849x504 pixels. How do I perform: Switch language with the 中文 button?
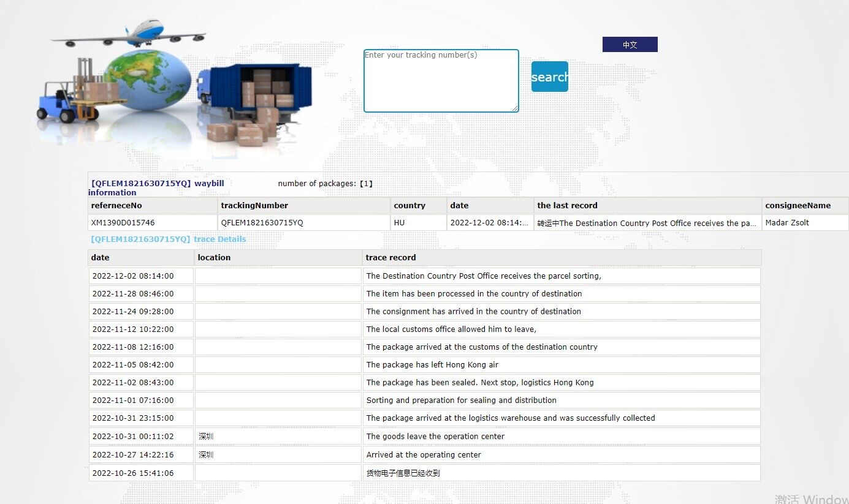630,45
